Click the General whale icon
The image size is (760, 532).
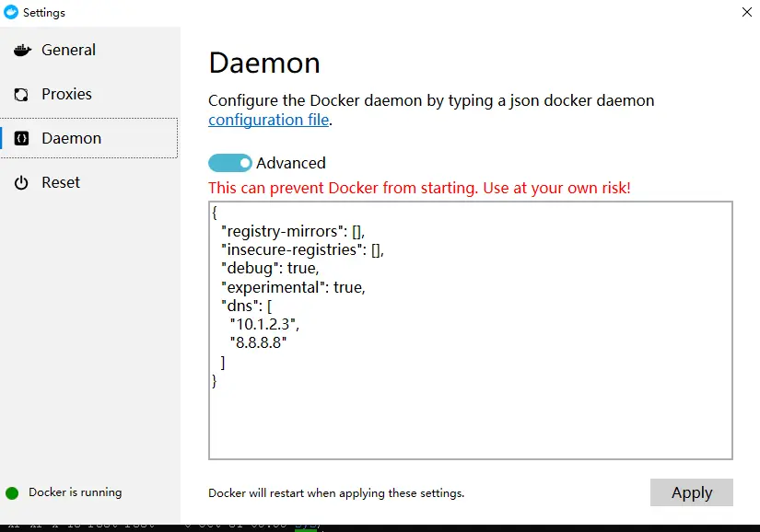[22, 50]
